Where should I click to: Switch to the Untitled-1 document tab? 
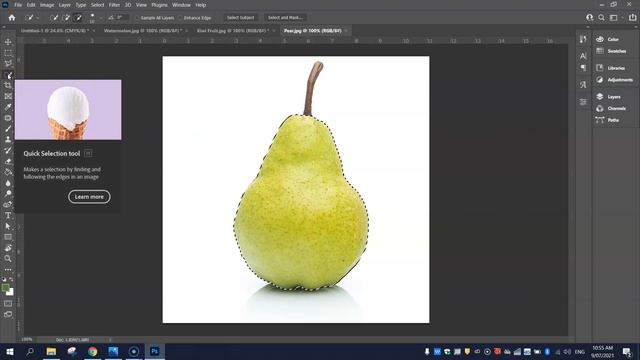pos(55,31)
